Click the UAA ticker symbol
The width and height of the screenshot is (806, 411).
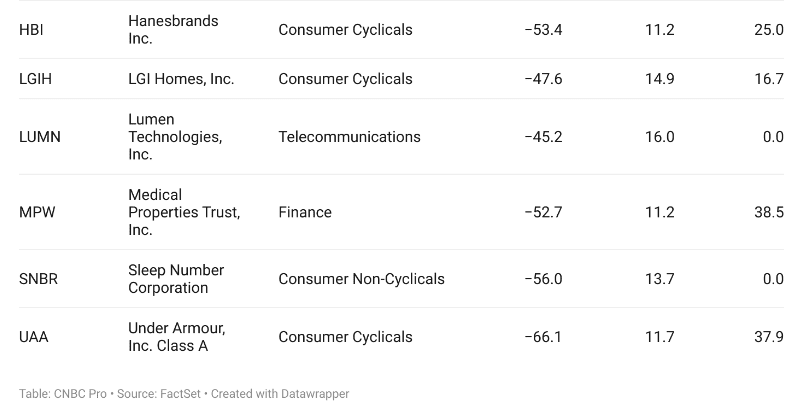point(33,337)
